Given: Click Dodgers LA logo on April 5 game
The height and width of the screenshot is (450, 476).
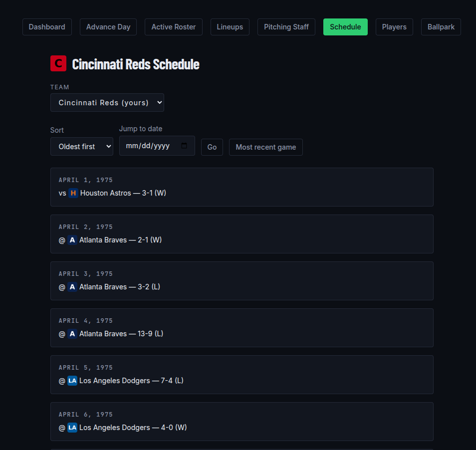Looking at the screenshot, I should (x=72, y=381).
